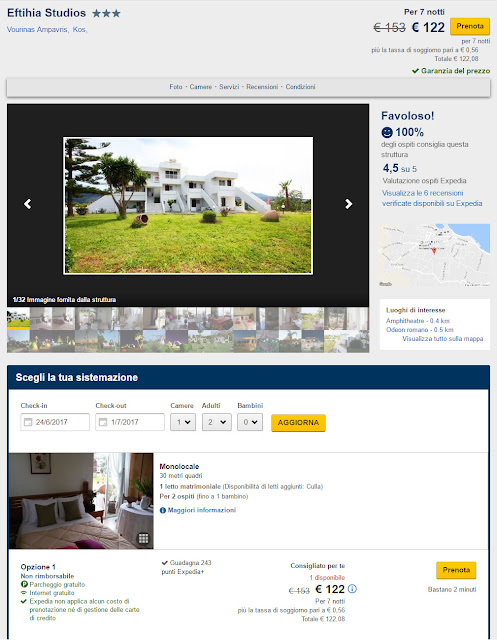The width and height of the screenshot is (497, 640).
Task: Click the AGGIORNA button
Action: [298, 423]
